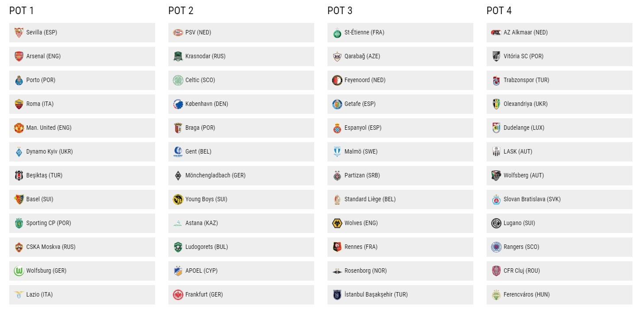Click the Rangers club badge
Viewport: 644px width, 312px height.
[x=496, y=247]
